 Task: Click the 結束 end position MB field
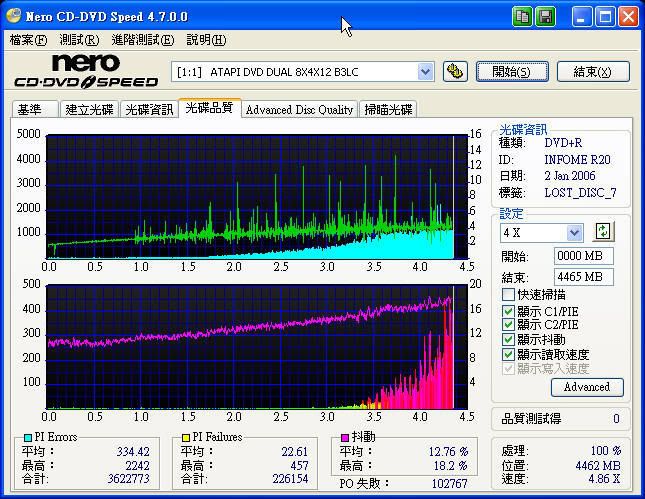pos(584,277)
